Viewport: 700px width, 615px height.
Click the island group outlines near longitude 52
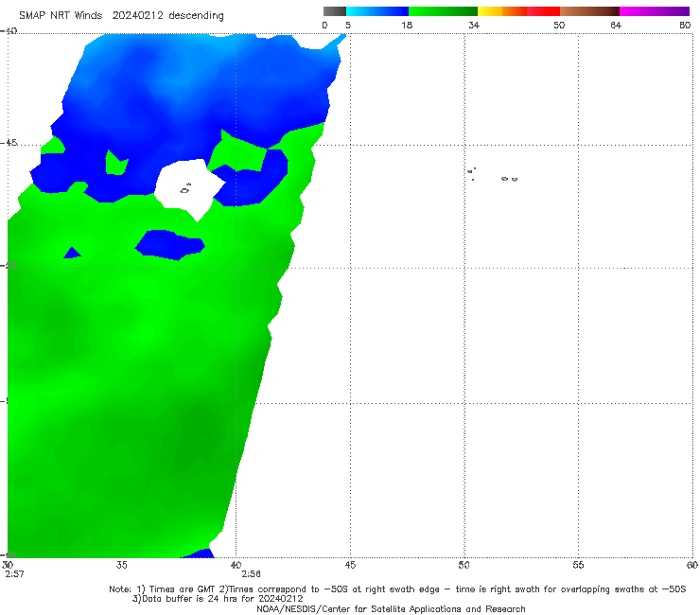coord(509,179)
